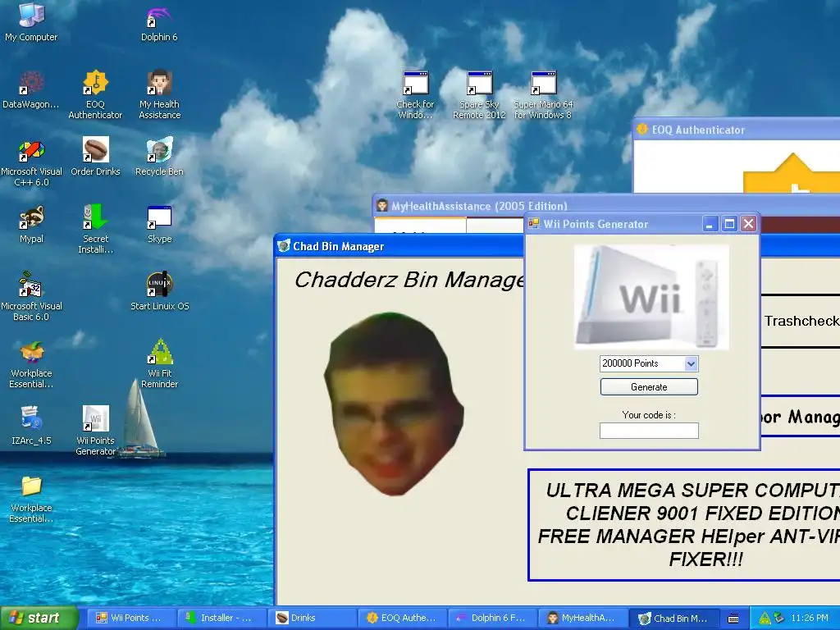Click the system tray clock showing 11:26 PM

click(809, 618)
